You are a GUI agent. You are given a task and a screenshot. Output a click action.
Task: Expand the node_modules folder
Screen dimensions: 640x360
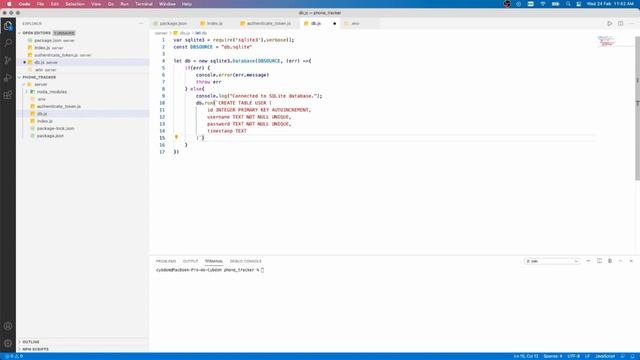(x=52, y=92)
